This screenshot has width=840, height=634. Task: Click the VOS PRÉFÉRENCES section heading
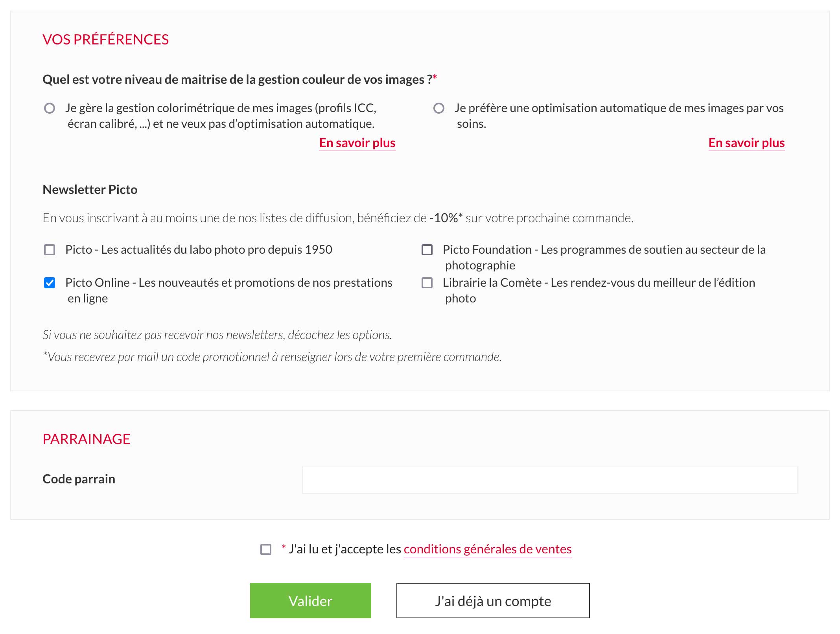pyautogui.click(x=105, y=39)
